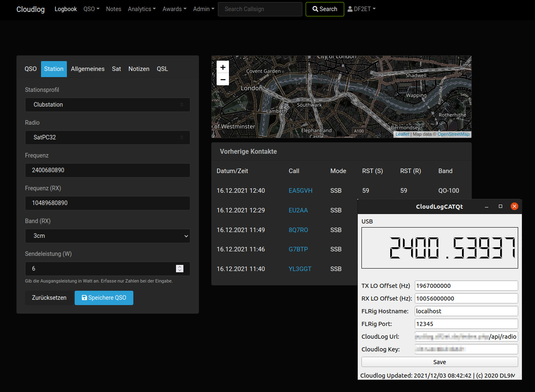Open the Allgemeines tab
This screenshot has height=392, width=535.
click(87, 69)
